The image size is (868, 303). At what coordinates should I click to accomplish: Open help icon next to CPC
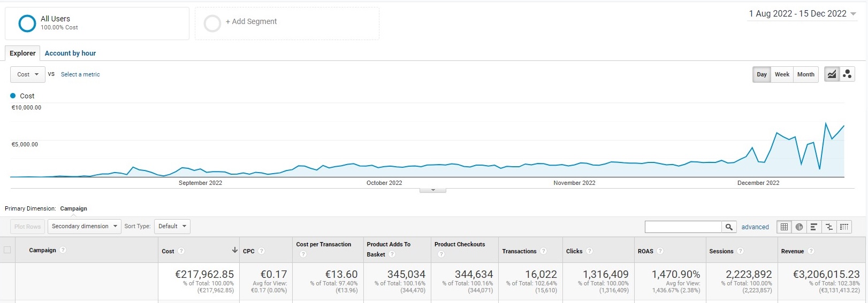[262, 251]
